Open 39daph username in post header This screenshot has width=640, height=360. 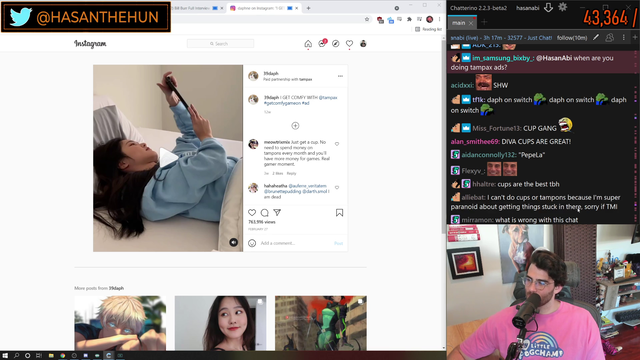(271, 73)
